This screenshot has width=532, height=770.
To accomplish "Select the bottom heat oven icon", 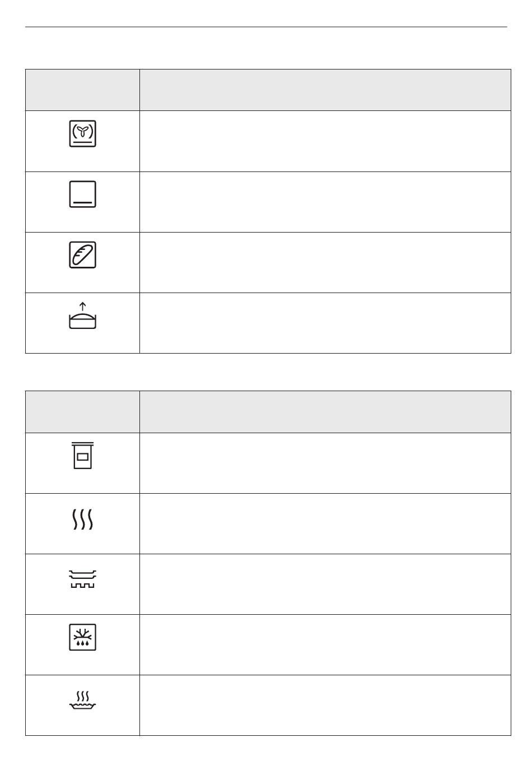I will click(83, 194).
